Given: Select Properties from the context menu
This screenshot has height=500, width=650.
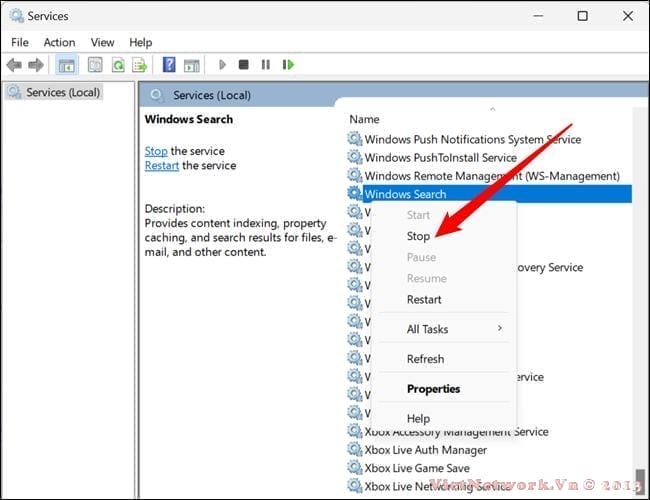Looking at the screenshot, I should click(433, 389).
